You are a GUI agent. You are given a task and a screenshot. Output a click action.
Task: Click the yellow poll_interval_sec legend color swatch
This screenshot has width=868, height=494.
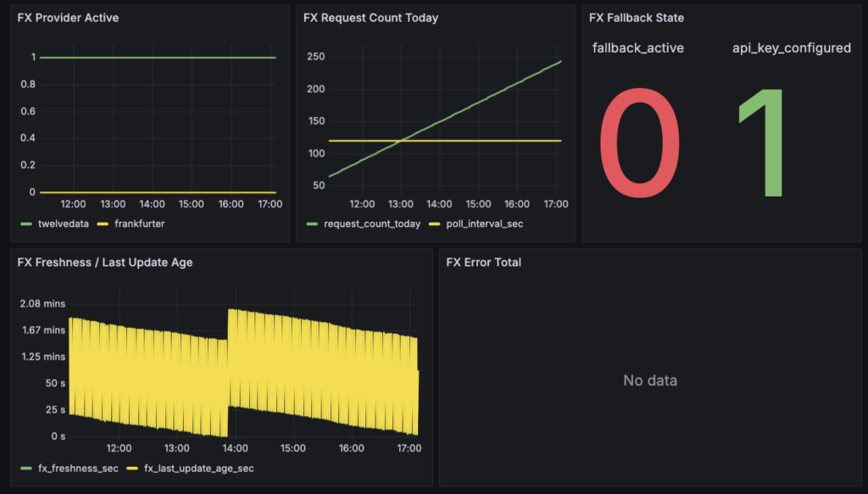click(x=435, y=225)
